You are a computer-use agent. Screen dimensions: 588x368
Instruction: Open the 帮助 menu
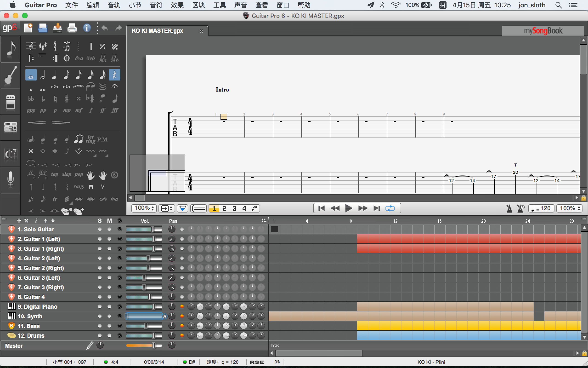pyautogui.click(x=304, y=5)
